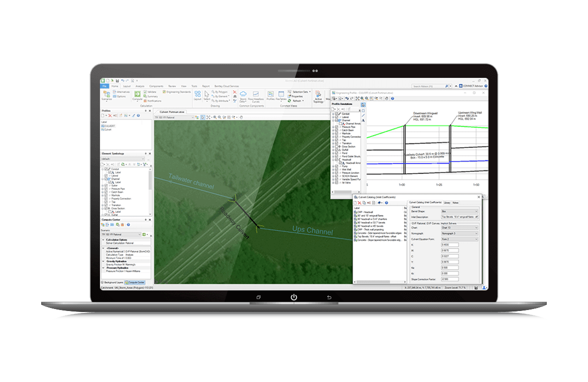Click the Active Topology tool
Screen dimensions: 588x382
pyautogui.click(x=318, y=96)
